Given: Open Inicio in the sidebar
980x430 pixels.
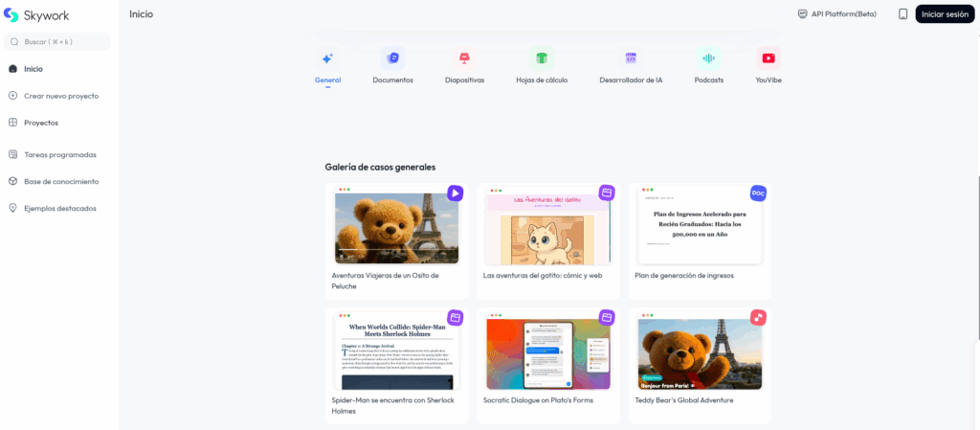Looking at the screenshot, I should [x=33, y=69].
